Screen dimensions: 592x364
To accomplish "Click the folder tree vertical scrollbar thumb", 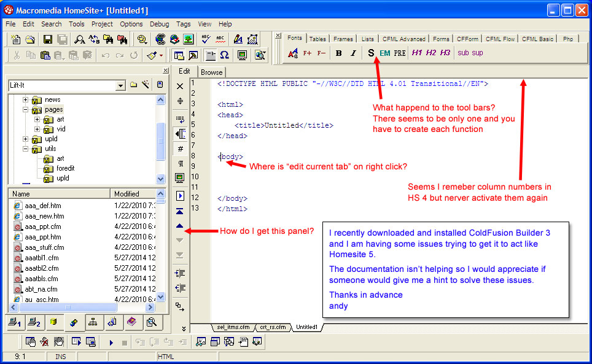I will pos(160,141).
